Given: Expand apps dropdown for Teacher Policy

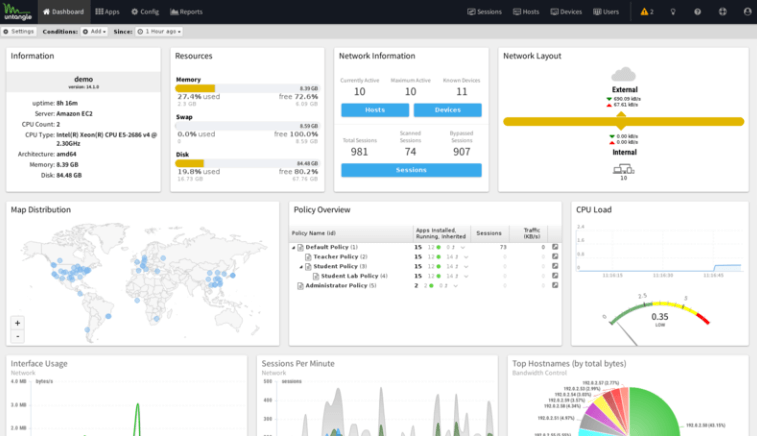Looking at the screenshot, I should tap(464, 257).
